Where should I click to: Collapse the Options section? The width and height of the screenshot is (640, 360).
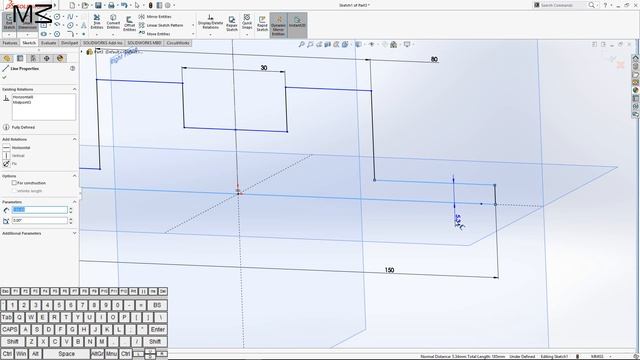click(x=74, y=176)
